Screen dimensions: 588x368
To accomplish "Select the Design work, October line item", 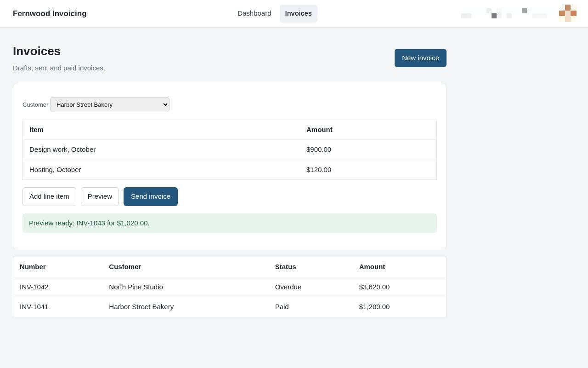I will click(x=230, y=149).
